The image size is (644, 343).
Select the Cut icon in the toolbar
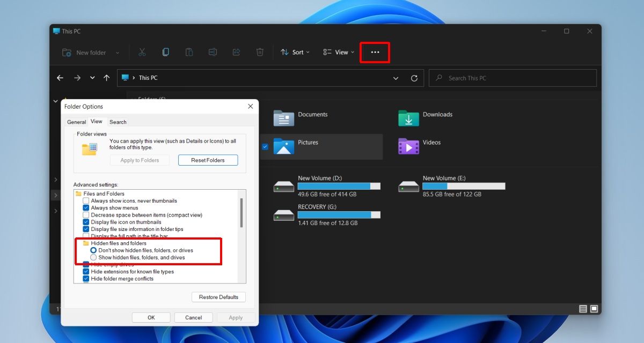pos(141,52)
